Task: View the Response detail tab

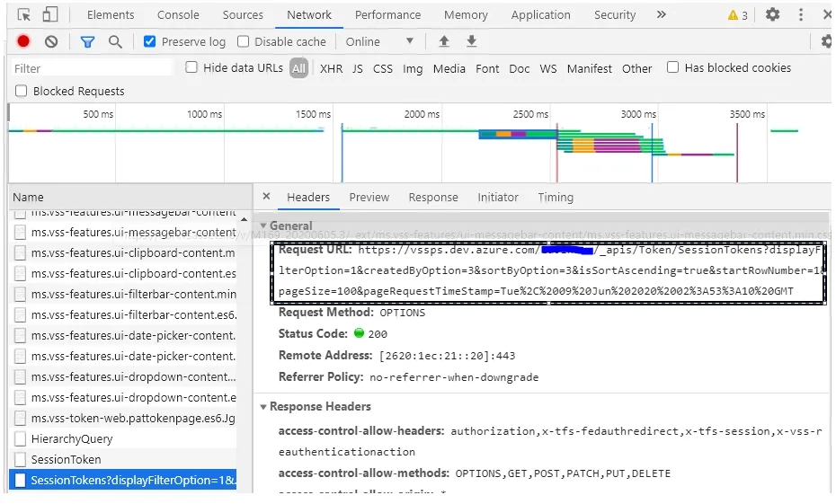Action: coord(433,197)
